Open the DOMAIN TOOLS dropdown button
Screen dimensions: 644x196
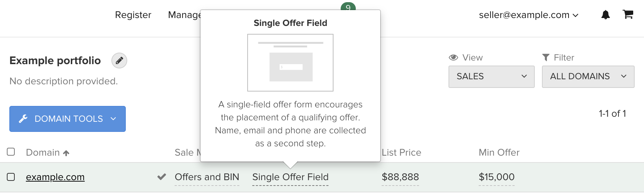[x=68, y=119]
